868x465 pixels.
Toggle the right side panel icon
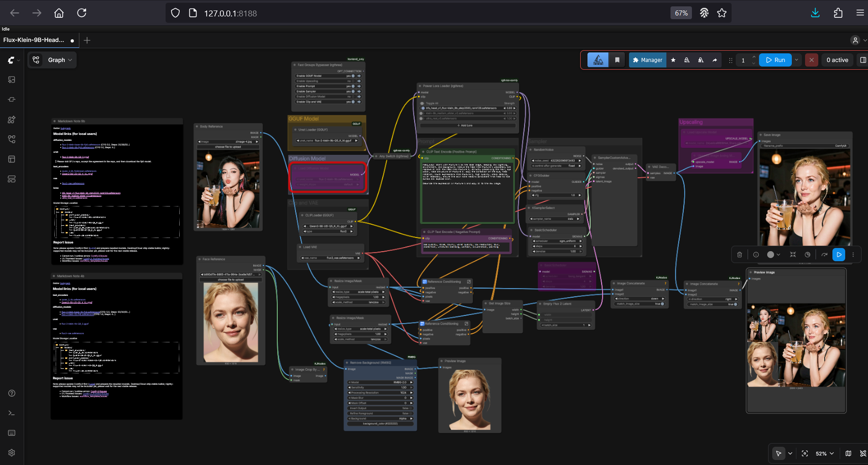pyautogui.click(x=863, y=60)
